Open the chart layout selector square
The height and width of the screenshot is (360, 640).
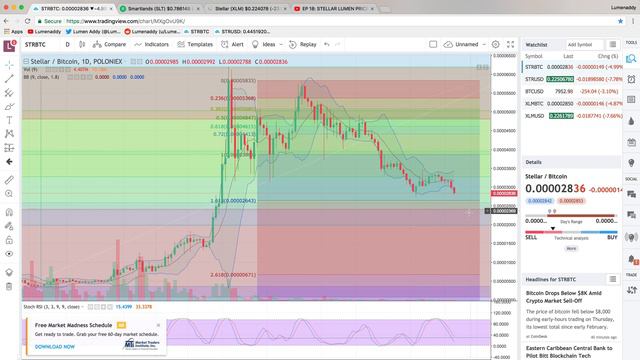(x=433, y=44)
